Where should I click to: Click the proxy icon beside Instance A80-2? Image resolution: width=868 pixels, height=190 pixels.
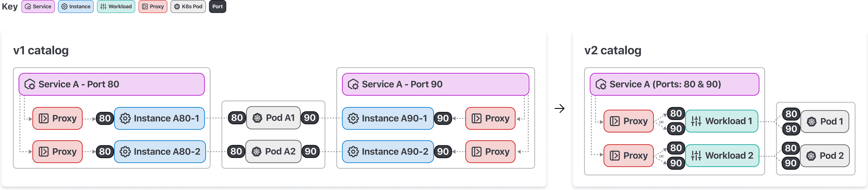click(44, 152)
